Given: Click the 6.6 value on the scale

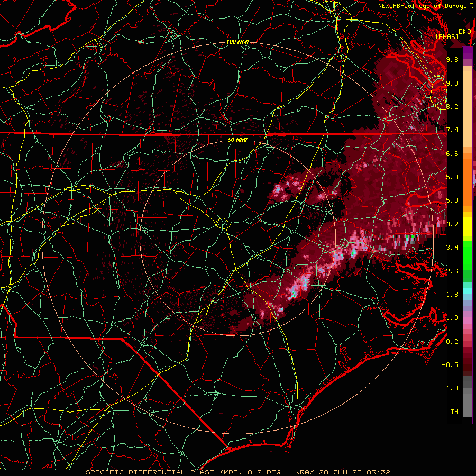Looking at the screenshot, I should click(452, 153).
